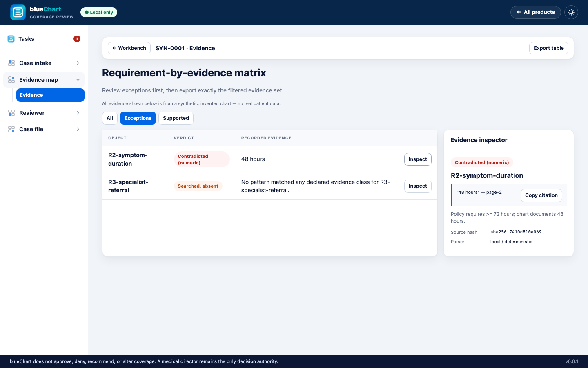Click the local / deterministic parser value
The width and height of the screenshot is (588, 368).
511,242
